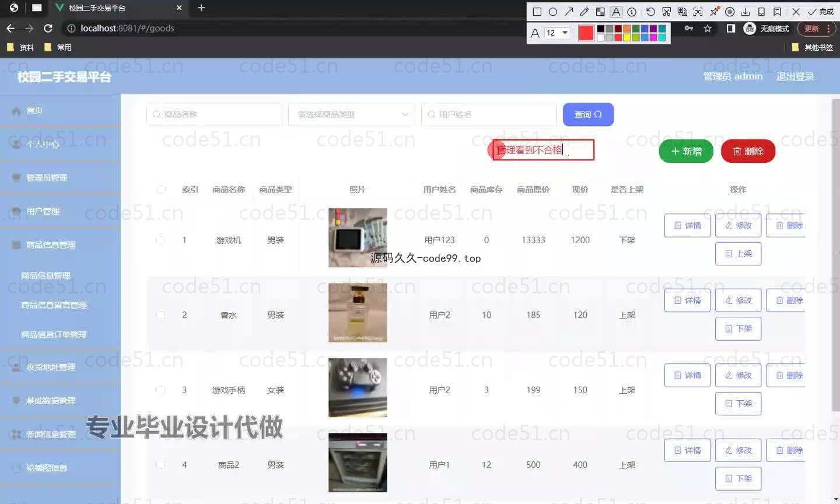
Task: Reload the browser page
Action: point(48,28)
